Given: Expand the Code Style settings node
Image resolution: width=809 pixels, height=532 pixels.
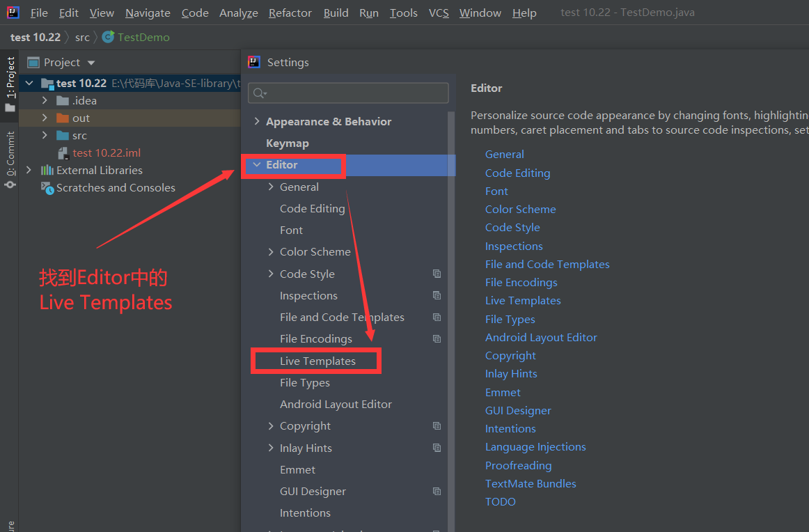Looking at the screenshot, I should pyautogui.click(x=271, y=274).
